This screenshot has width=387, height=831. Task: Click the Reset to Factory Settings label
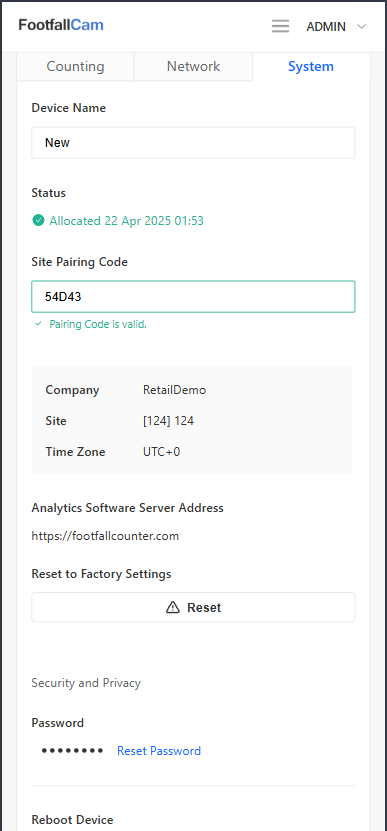tap(101, 574)
